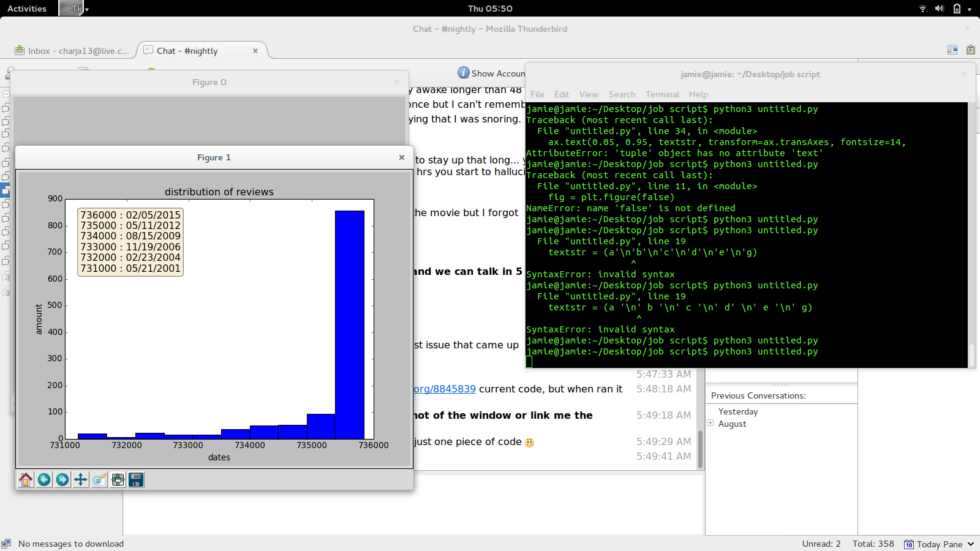Click the Total: 358 status text
This screenshot has height=551, width=980.
point(873,544)
